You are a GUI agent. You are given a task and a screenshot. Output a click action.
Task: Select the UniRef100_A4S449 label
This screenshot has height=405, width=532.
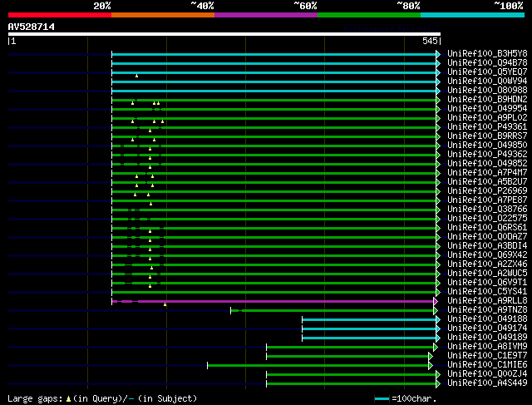click(487, 383)
